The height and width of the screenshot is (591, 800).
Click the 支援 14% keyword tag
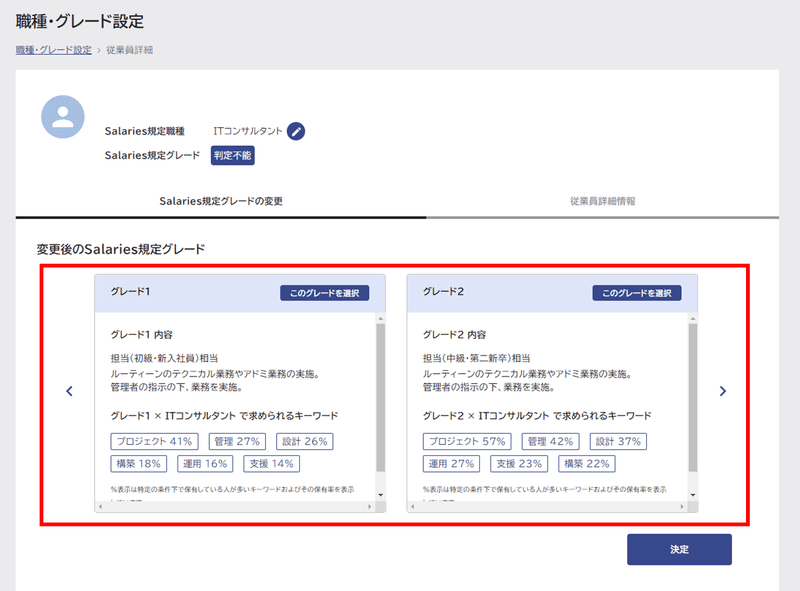pyautogui.click(x=271, y=464)
